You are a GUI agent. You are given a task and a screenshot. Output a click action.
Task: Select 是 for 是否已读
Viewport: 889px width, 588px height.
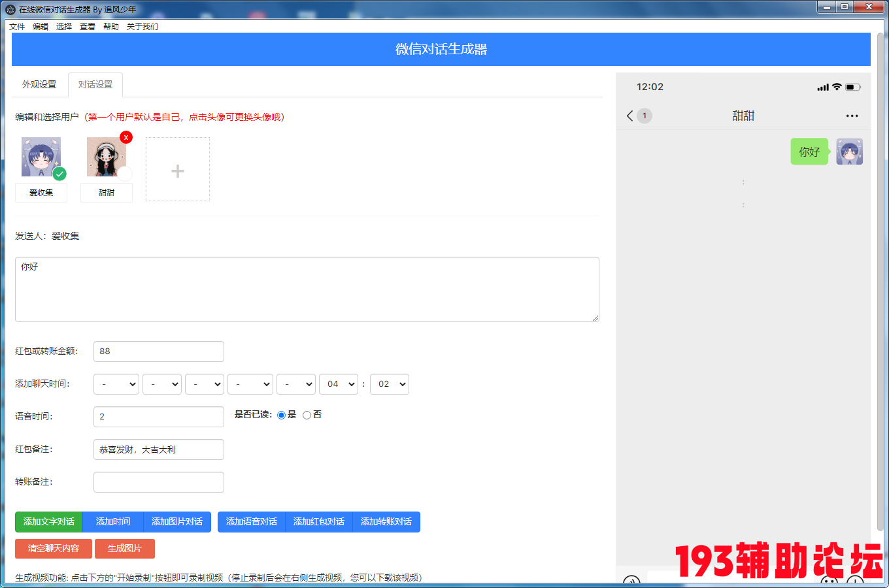point(282,415)
